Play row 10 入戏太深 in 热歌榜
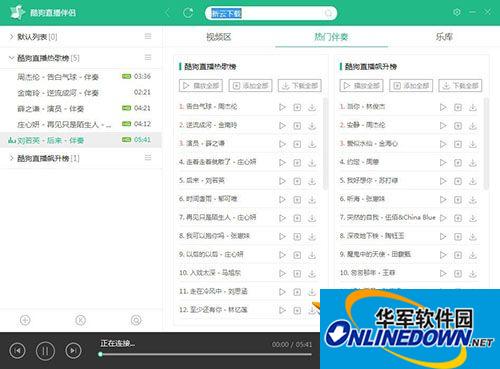This screenshot has height=369, width=500. click(x=282, y=273)
